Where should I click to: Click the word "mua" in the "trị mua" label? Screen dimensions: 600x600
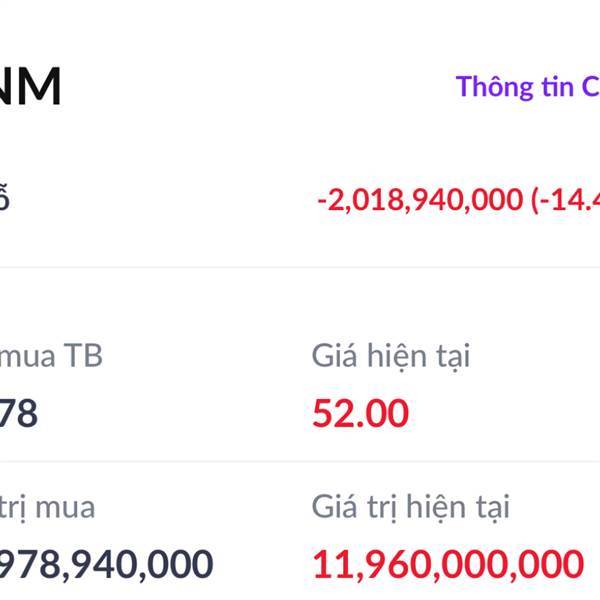coord(64,507)
